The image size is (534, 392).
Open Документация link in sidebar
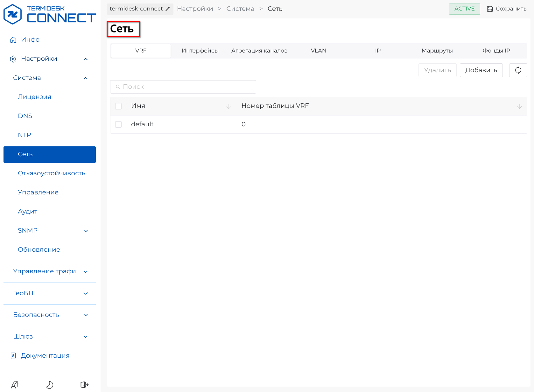[x=45, y=356]
